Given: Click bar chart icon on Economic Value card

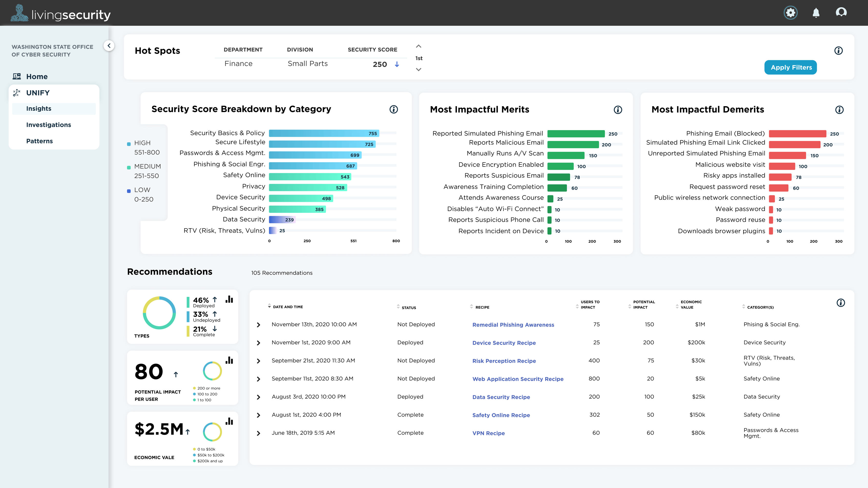Looking at the screenshot, I should 229,421.
